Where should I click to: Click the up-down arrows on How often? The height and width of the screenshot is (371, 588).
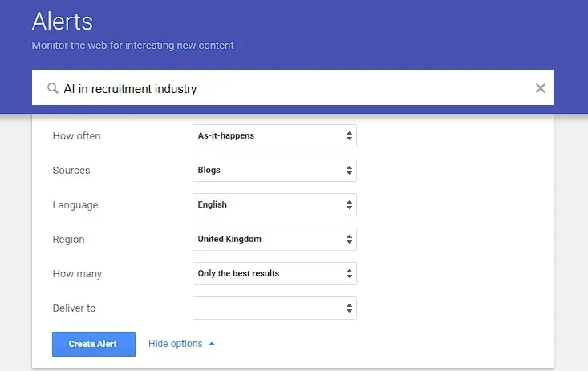(x=349, y=135)
